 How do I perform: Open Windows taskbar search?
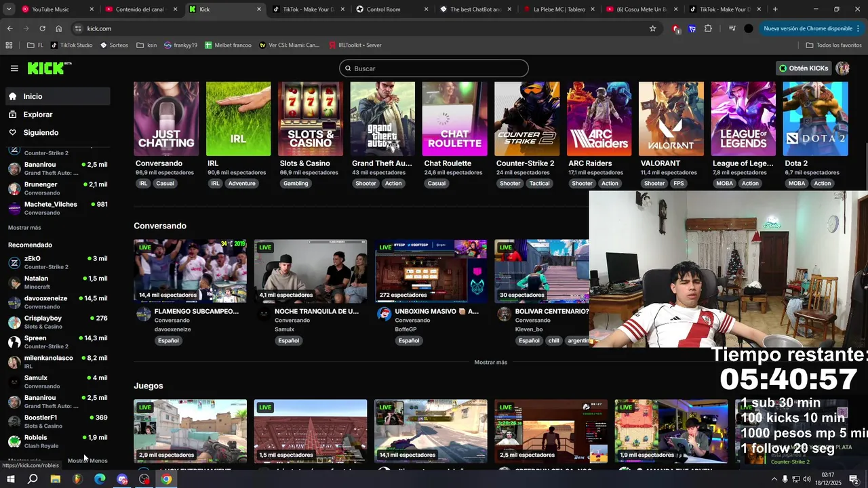click(33, 479)
